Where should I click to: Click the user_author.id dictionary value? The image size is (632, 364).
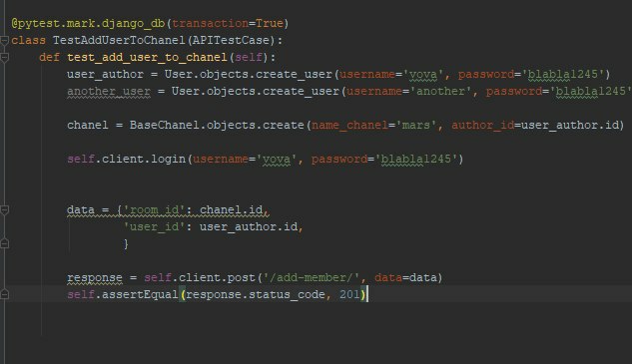coord(249,226)
